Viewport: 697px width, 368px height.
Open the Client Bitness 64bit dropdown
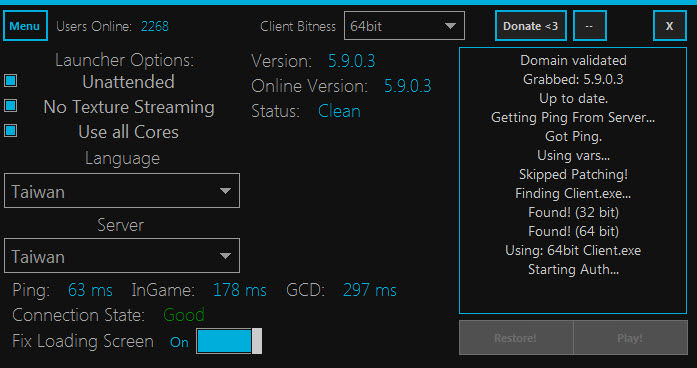404,26
